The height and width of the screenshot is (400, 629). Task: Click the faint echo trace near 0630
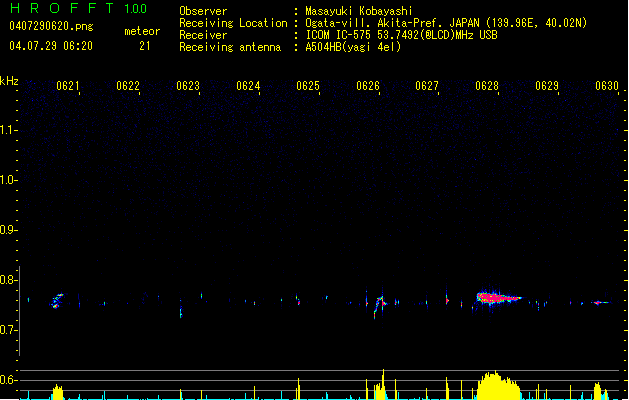pos(601,303)
